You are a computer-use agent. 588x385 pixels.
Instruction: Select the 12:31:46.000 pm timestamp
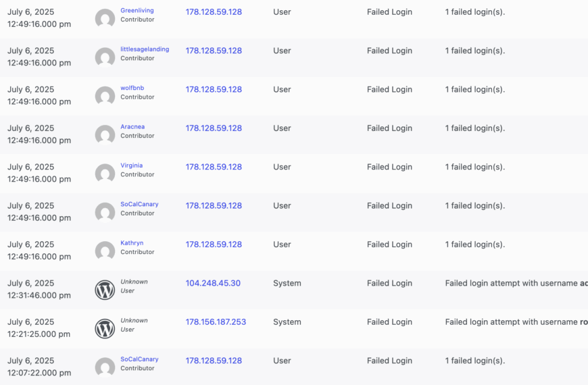click(39, 295)
